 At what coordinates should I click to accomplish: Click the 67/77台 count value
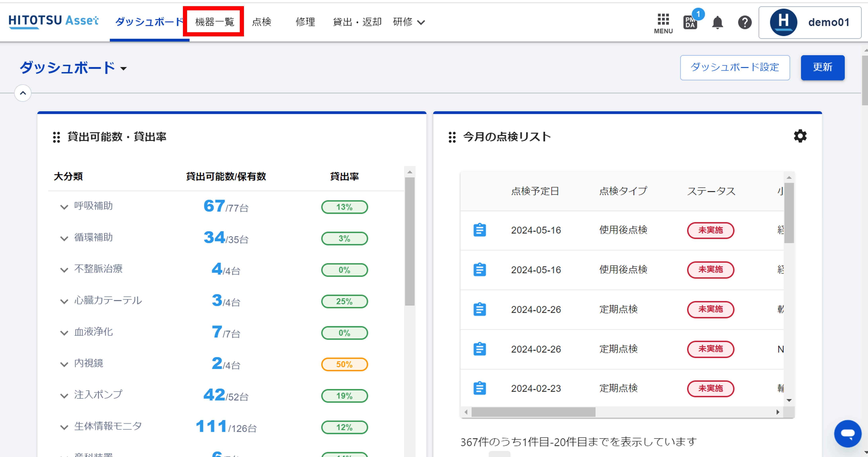coord(226,206)
